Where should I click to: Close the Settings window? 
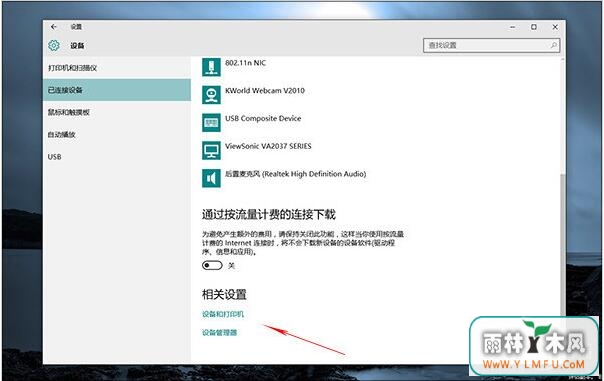point(555,27)
